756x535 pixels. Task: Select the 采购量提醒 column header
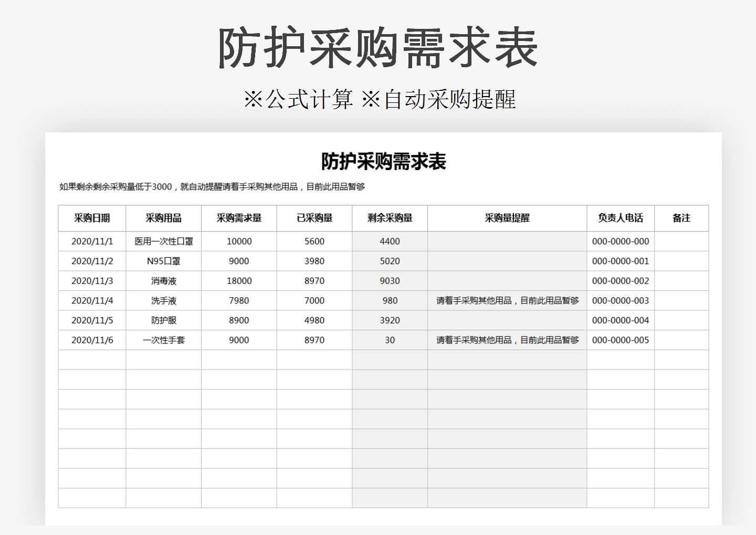coord(507,218)
